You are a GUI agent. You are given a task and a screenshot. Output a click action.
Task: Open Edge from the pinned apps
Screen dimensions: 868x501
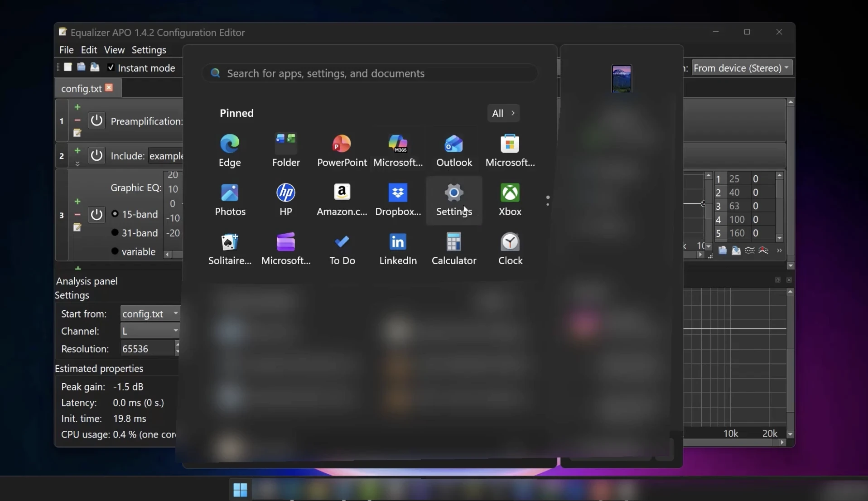pyautogui.click(x=230, y=151)
